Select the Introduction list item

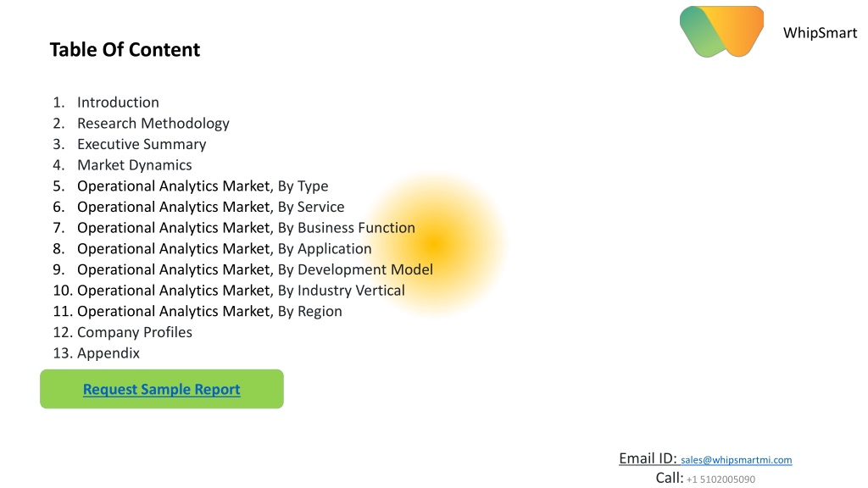(118, 103)
